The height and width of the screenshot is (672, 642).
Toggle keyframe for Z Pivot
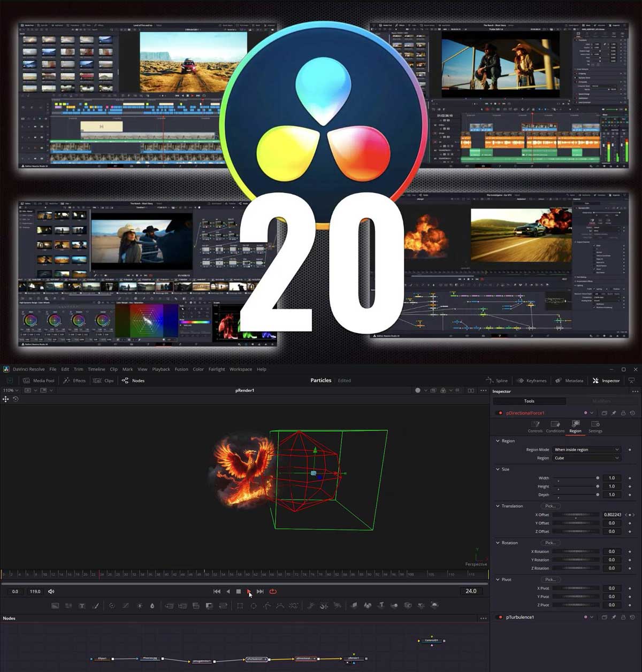point(630,605)
